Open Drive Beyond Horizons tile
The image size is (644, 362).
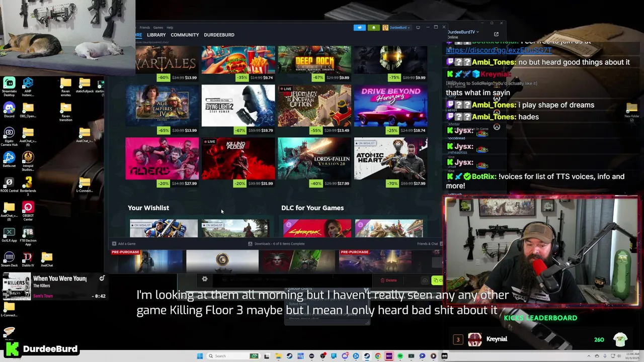tap(391, 110)
